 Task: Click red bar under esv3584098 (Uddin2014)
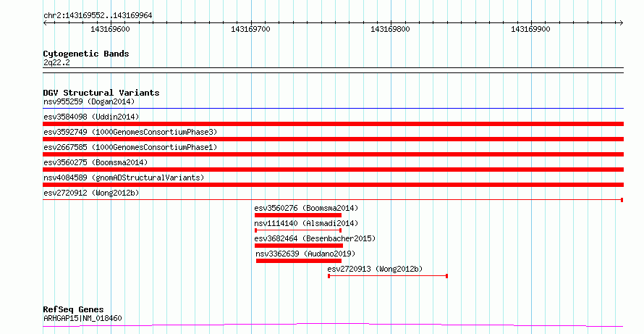(x=333, y=124)
